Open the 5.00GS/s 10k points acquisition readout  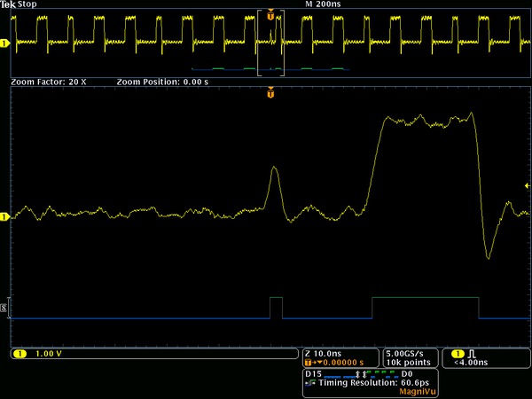pyautogui.click(x=410, y=358)
